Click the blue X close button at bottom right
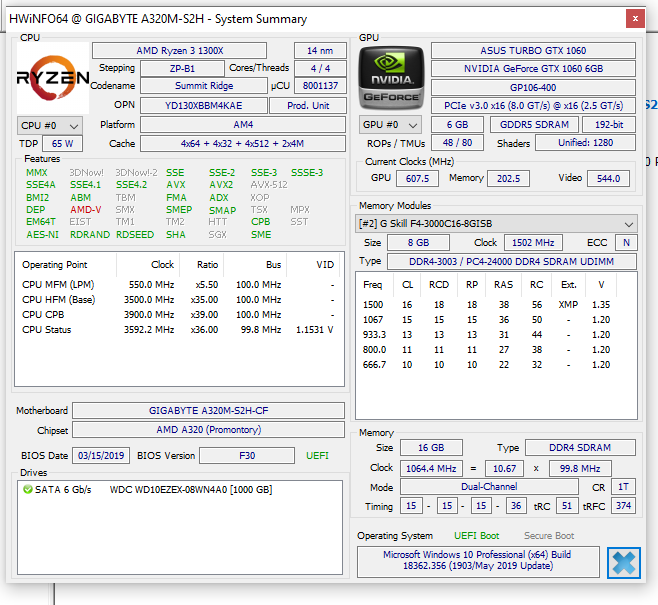Image resolution: width=658 pixels, height=605 pixels. 624,563
